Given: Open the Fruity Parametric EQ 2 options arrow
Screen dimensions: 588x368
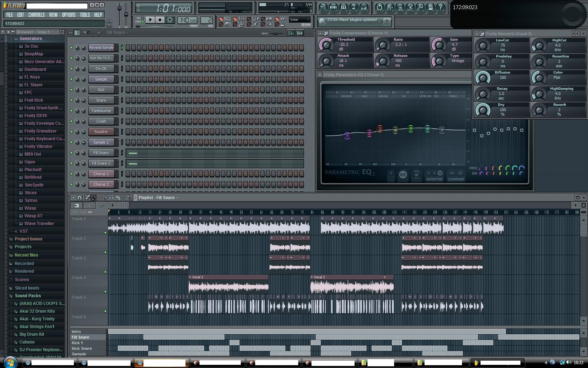Looking at the screenshot, I should click(320, 75).
